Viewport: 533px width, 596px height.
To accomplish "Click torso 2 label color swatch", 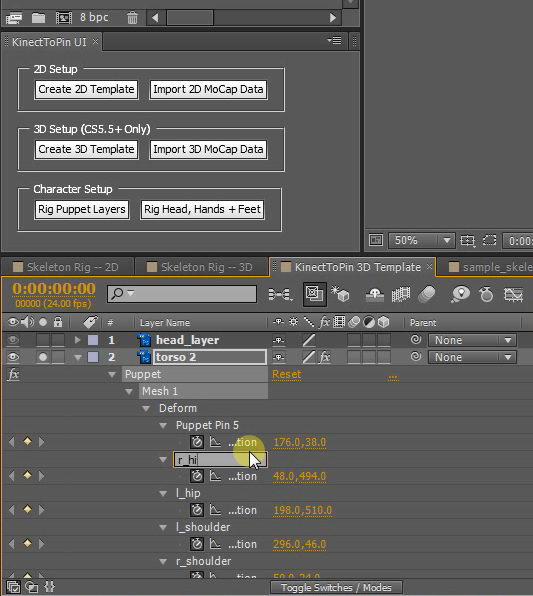I will coord(93,357).
